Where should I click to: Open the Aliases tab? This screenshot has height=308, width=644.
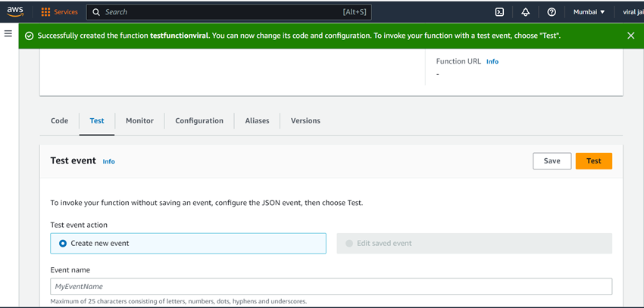tap(257, 120)
